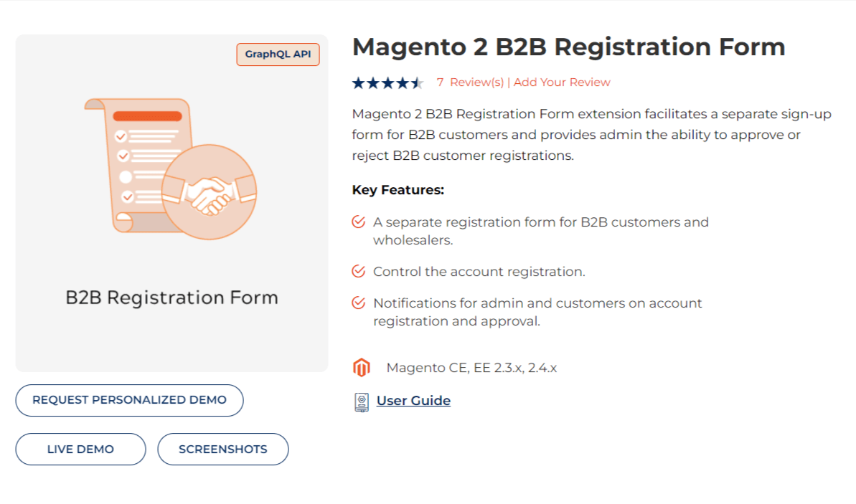The image size is (856, 504).
Task: Click the handshake illustration in the product image
Action: tap(209, 191)
